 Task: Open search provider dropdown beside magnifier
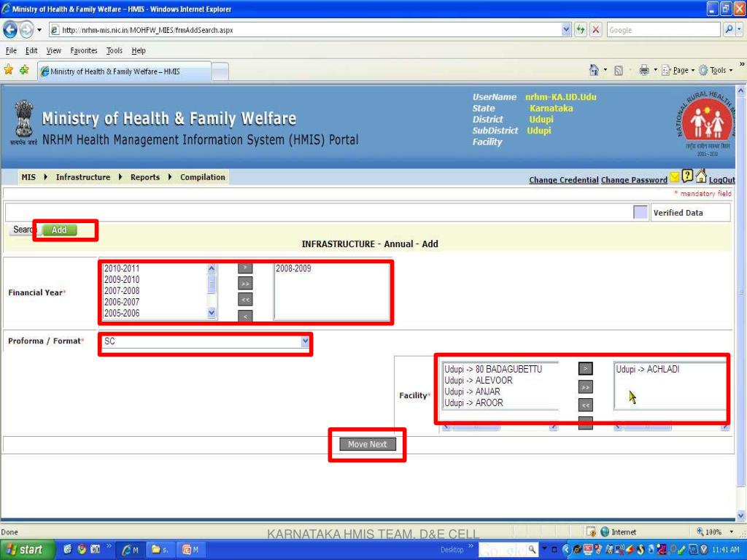click(739, 30)
